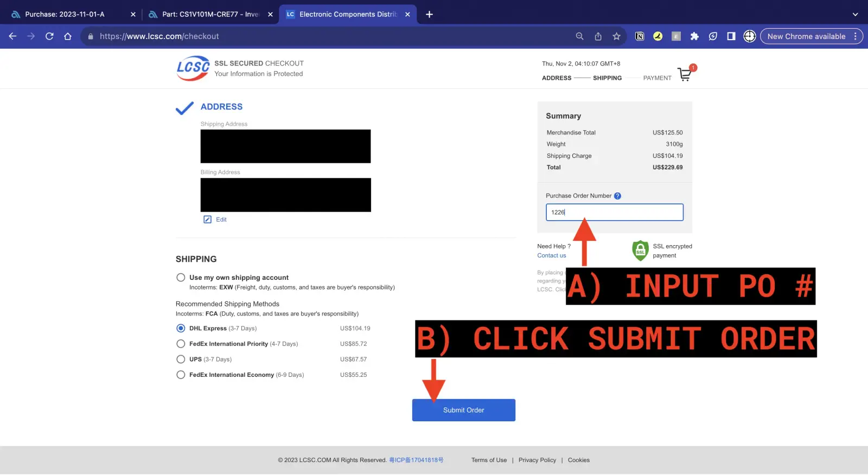
Task: Open the browser Extensions puzzle icon
Action: click(x=694, y=36)
